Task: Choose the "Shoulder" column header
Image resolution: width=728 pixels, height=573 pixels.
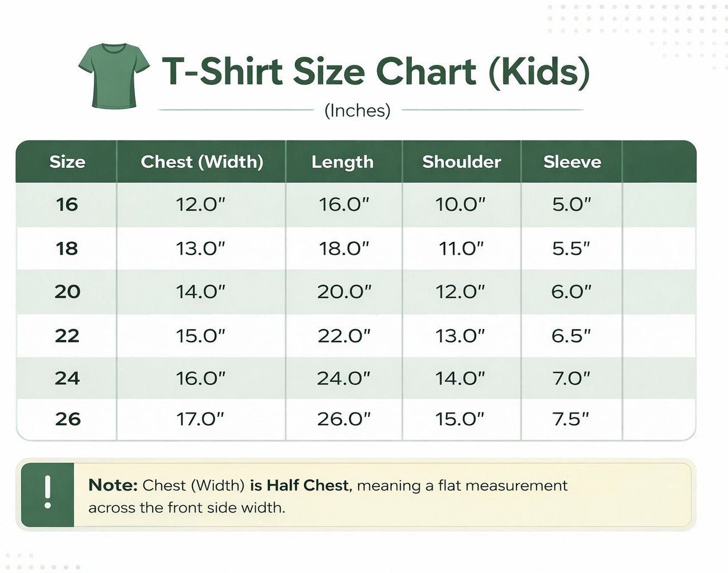Action: 462,162
